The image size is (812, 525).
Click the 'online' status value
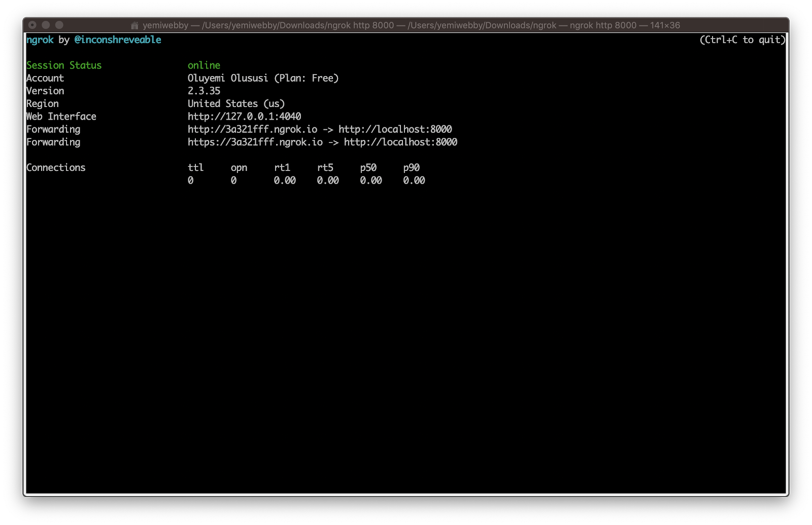coord(204,65)
